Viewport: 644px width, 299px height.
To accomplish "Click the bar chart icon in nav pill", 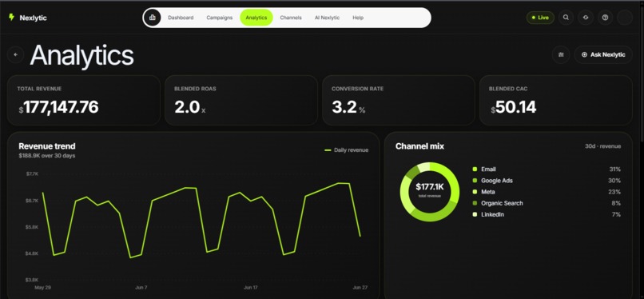I will [153, 18].
